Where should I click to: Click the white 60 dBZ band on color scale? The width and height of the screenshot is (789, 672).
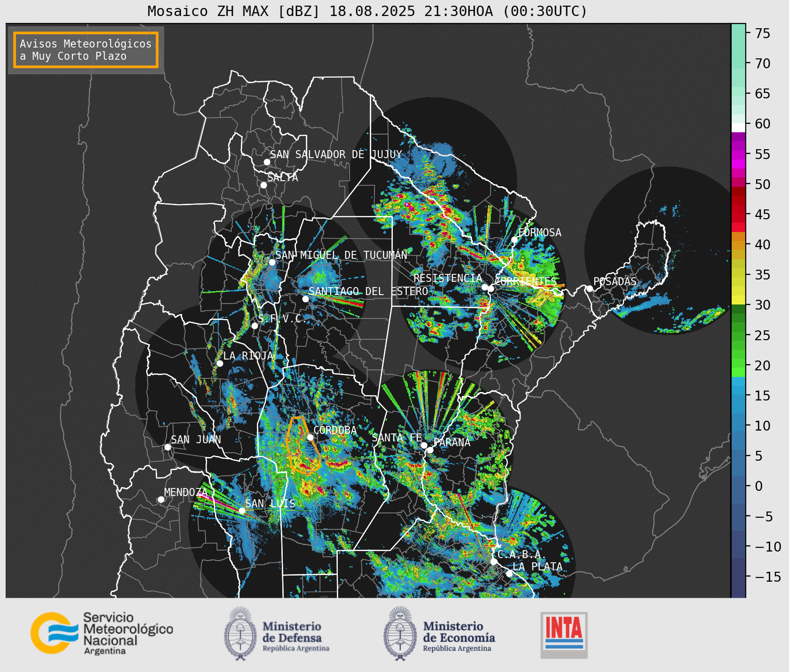(738, 128)
